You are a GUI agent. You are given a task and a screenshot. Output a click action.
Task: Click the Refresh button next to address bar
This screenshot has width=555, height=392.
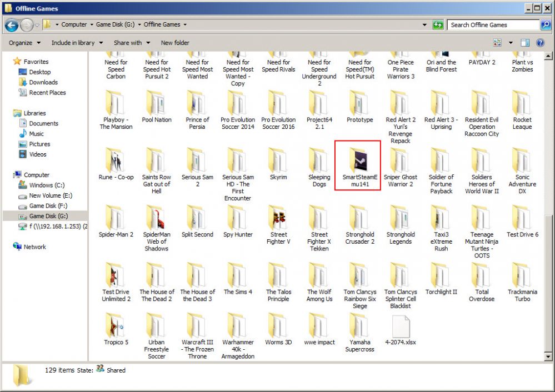click(438, 25)
